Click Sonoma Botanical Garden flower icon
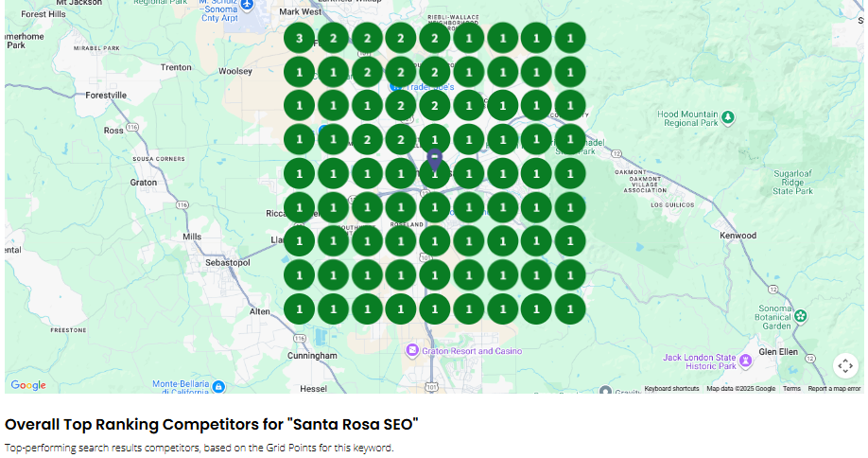This screenshot has height=458, width=868. pyautogui.click(x=800, y=316)
